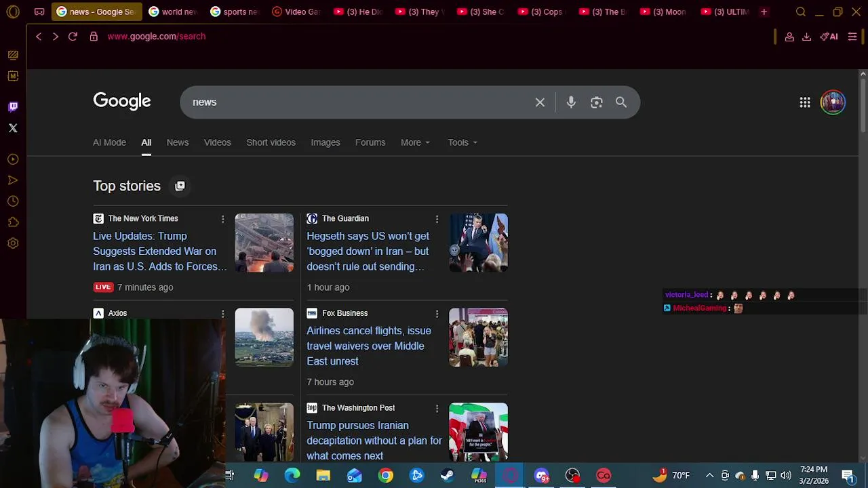The width and height of the screenshot is (868, 488).
Task: Select the Short videos filter tab
Action: [271, 142]
